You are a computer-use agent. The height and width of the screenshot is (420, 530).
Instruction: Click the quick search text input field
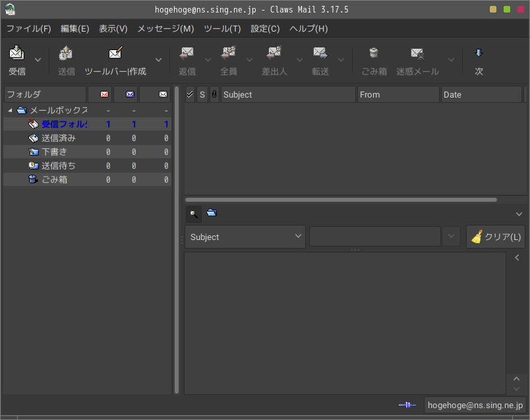(375, 237)
